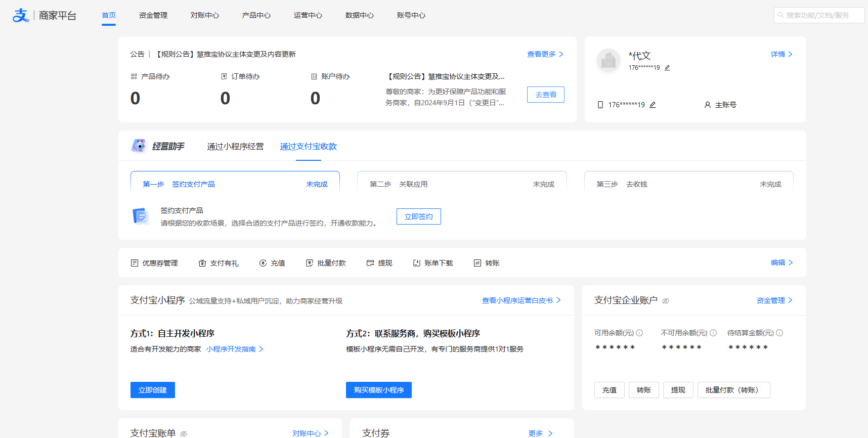The height and width of the screenshot is (438, 868).
Task: Click the Alipay logo in header
Action: click(21, 15)
